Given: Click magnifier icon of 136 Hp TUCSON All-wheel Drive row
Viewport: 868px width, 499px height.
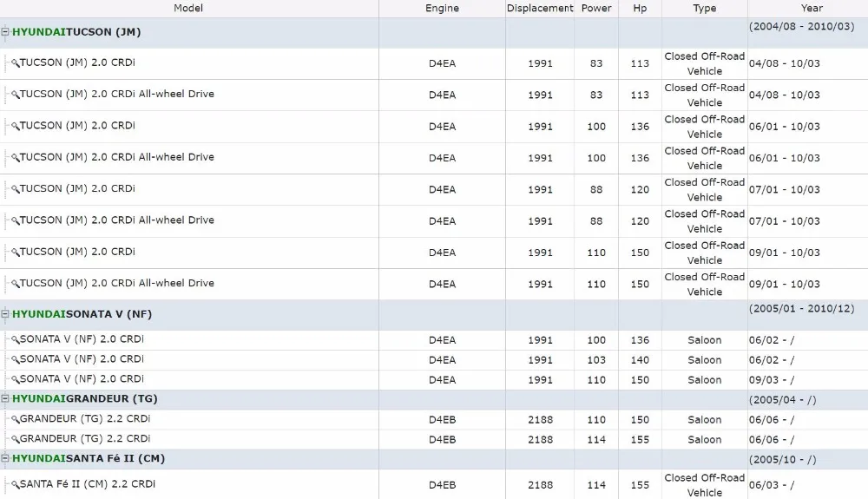Looking at the screenshot, I should (x=16, y=158).
